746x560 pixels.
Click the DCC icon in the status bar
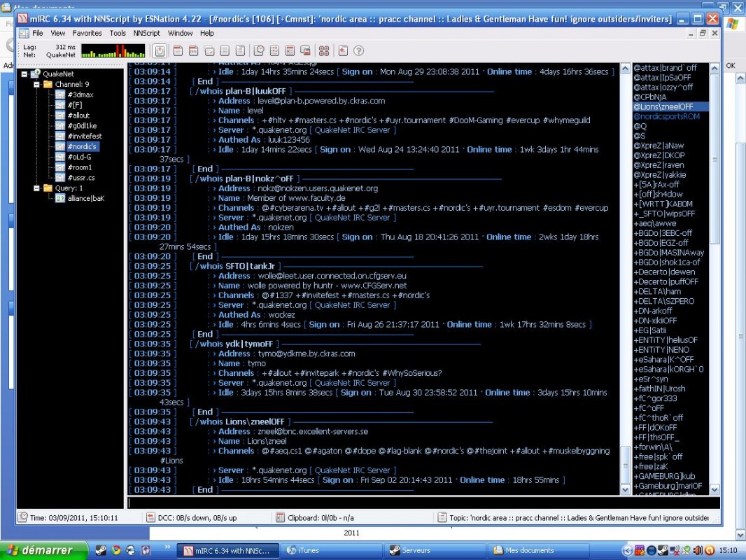tap(152, 518)
